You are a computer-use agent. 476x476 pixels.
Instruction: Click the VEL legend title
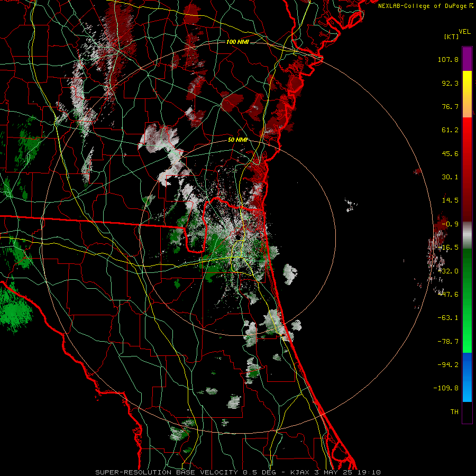point(464,32)
